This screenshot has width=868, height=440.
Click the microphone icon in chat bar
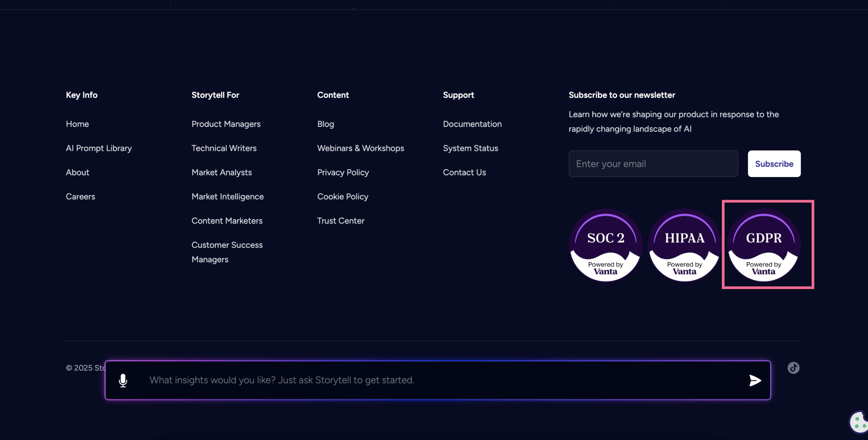pyautogui.click(x=123, y=380)
